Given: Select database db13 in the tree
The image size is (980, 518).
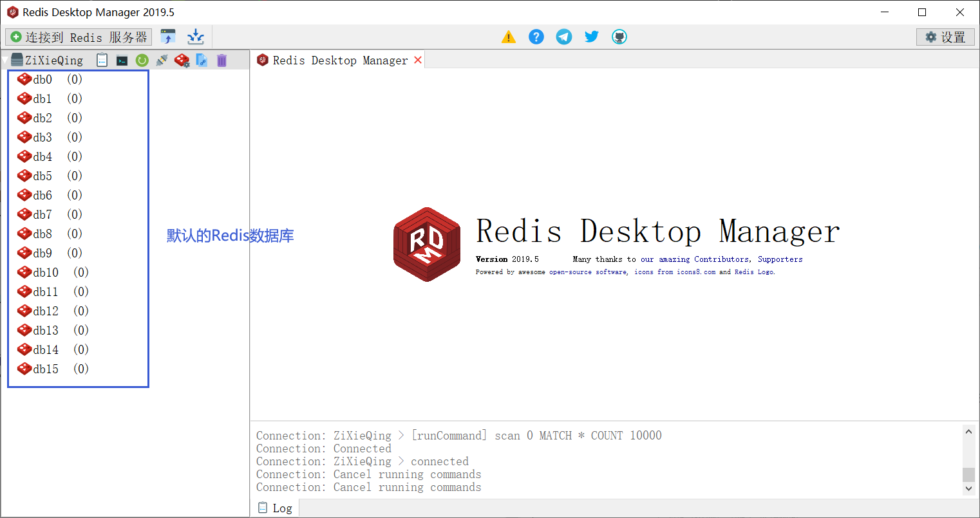Looking at the screenshot, I should pos(53,331).
